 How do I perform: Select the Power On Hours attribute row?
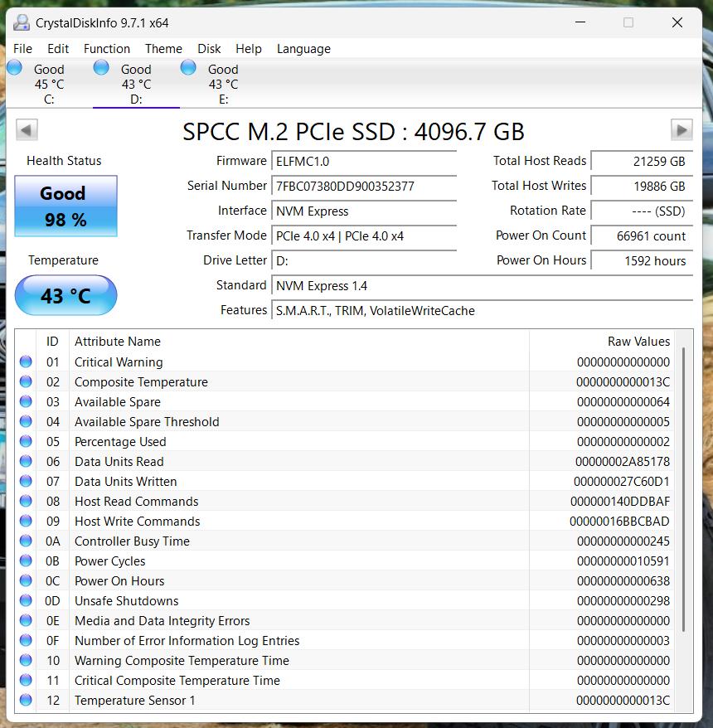[x=346, y=580]
